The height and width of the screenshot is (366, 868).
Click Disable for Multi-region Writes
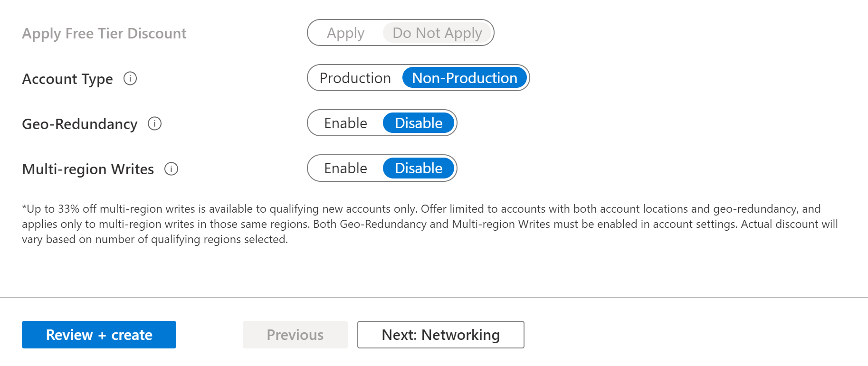coord(419,168)
